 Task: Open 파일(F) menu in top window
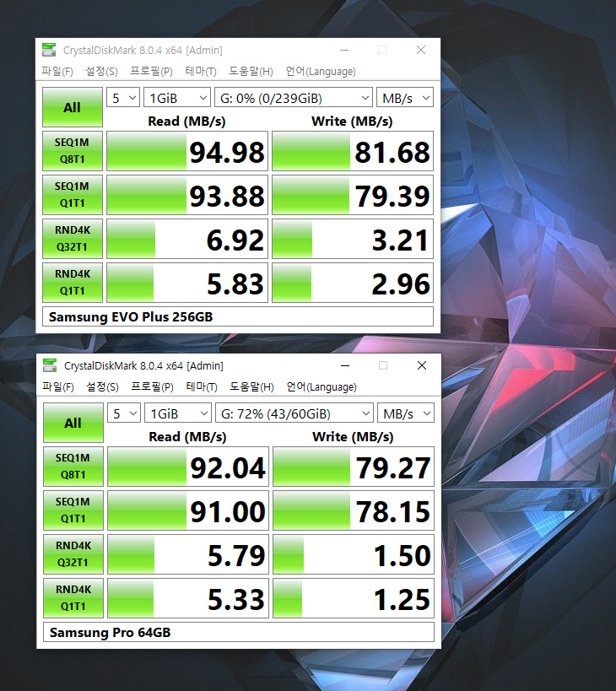[57, 72]
